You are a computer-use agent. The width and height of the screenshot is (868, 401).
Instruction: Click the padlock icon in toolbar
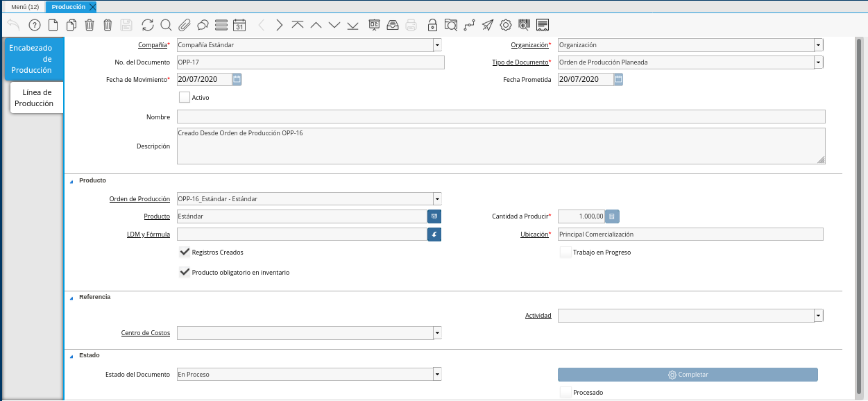pyautogui.click(x=432, y=25)
